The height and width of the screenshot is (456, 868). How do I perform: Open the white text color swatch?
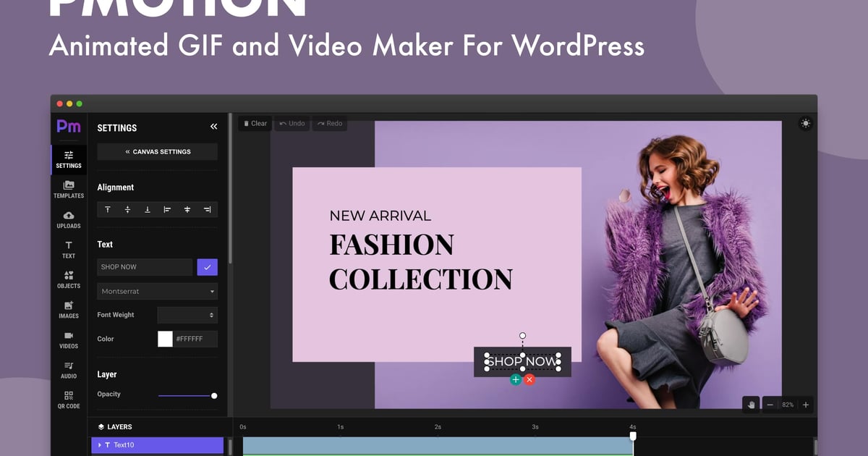165,339
